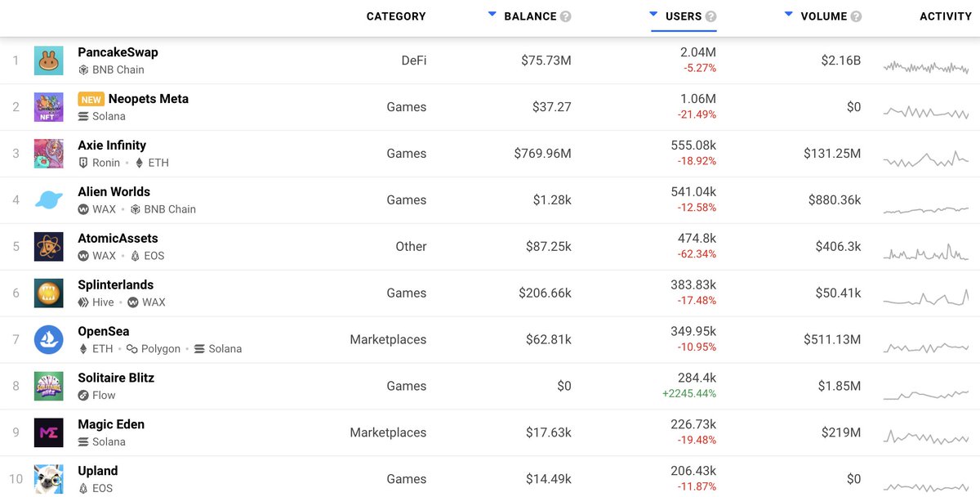The width and height of the screenshot is (980, 497).
Task: Click the WAX icon under Splinterlands
Action: [x=133, y=303]
